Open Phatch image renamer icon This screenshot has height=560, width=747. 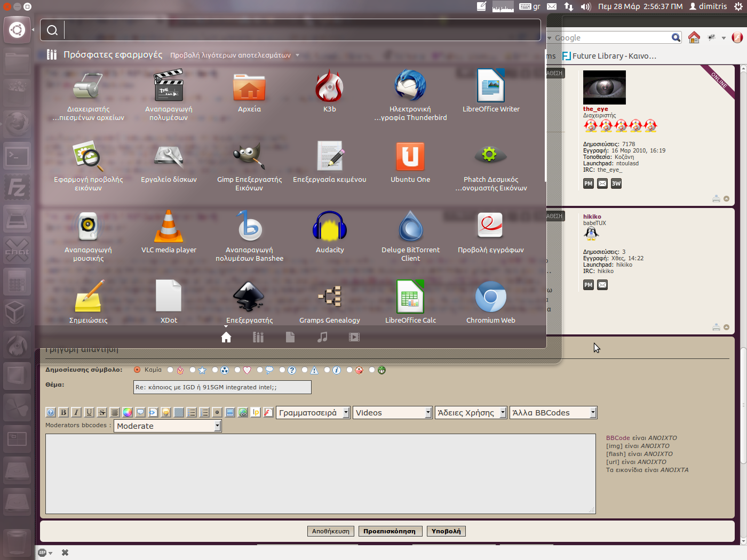(491, 156)
